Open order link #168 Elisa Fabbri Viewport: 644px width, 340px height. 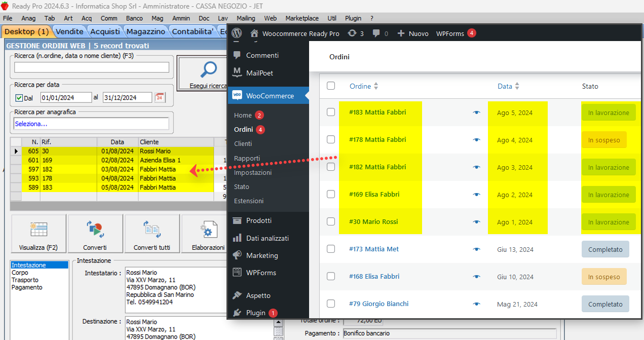pyautogui.click(x=374, y=276)
